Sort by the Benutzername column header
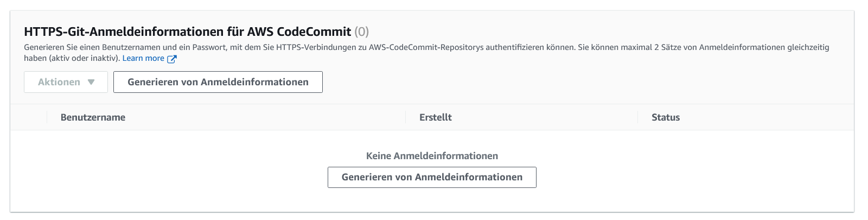Viewport: 868px width, 220px height. tap(93, 117)
